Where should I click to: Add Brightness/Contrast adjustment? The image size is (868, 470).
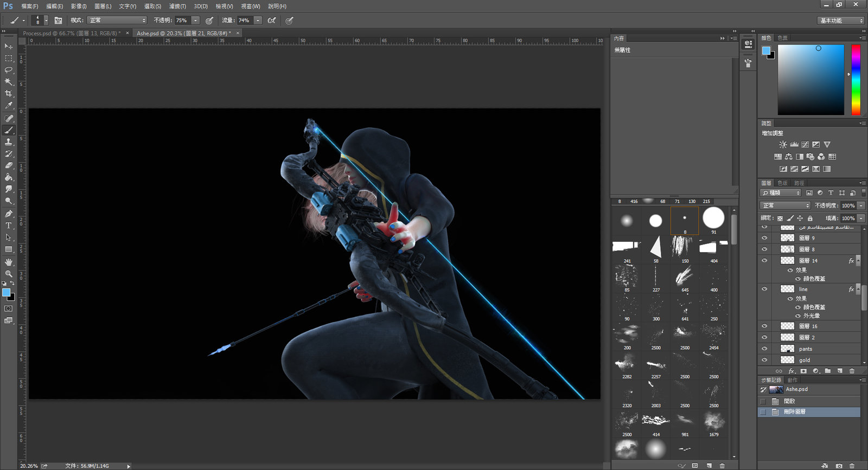[x=783, y=144]
